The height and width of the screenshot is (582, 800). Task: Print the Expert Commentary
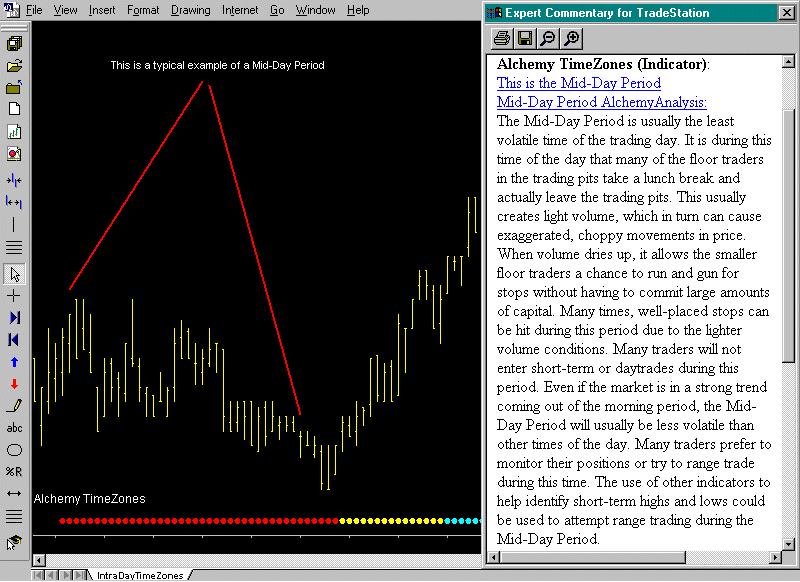coord(502,38)
